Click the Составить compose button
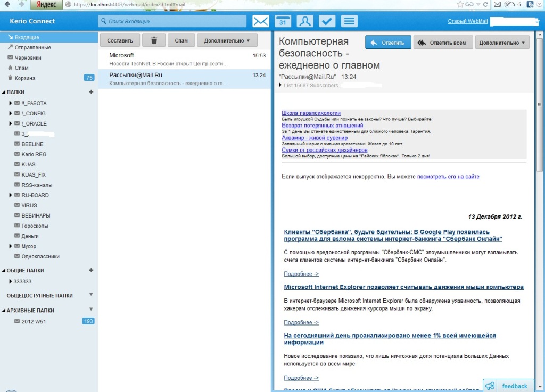The height and width of the screenshot is (392, 545). click(120, 40)
